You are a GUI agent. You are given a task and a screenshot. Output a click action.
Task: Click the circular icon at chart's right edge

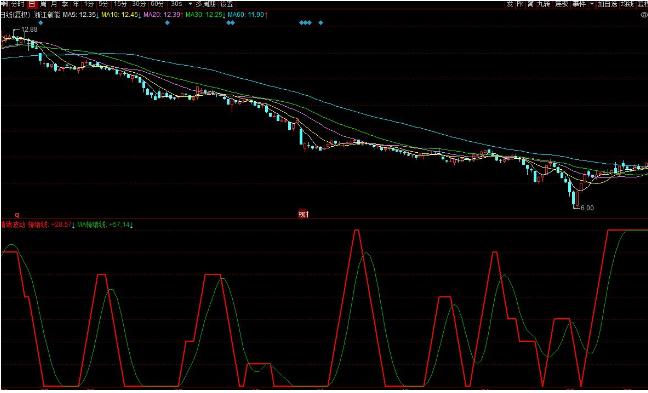(645, 15)
